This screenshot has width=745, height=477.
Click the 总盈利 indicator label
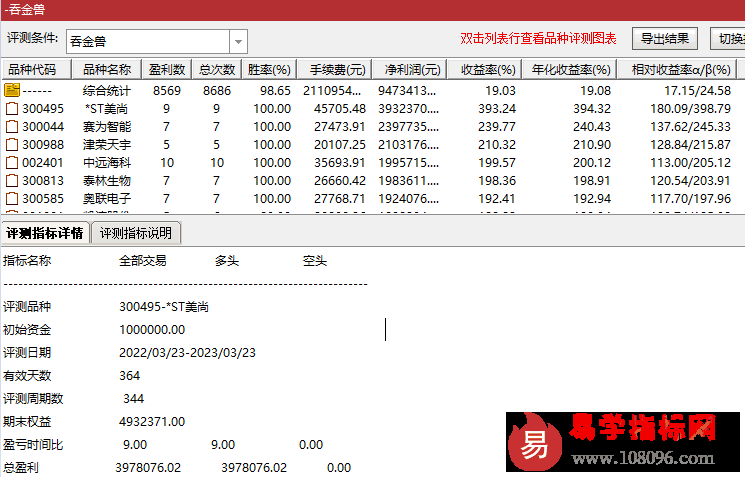click(20, 468)
